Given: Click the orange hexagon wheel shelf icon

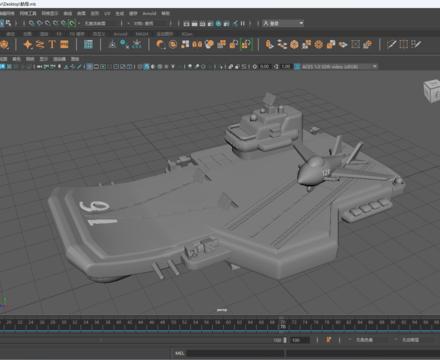Looking at the screenshot, I should [x=319, y=44].
